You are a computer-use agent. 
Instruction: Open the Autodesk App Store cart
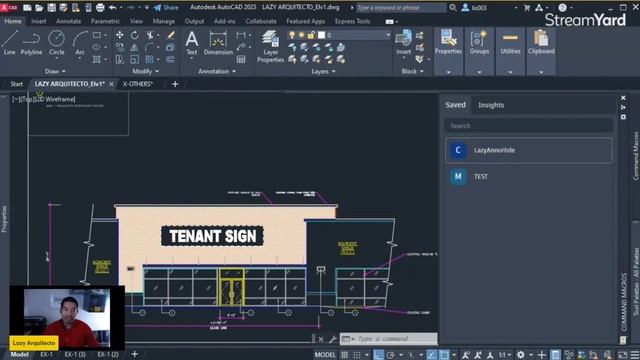pyautogui.click(x=527, y=7)
